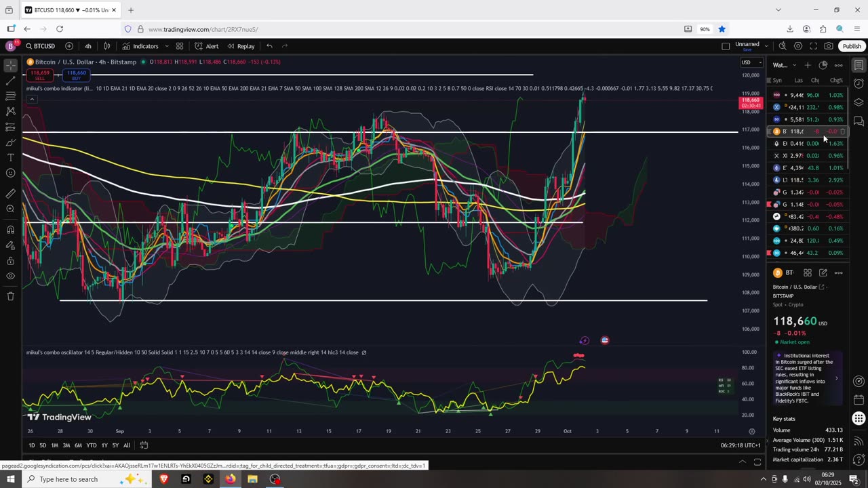Screen dimensions: 868x488
Task: Open the chart patterns tool
Action: [x=11, y=111]
